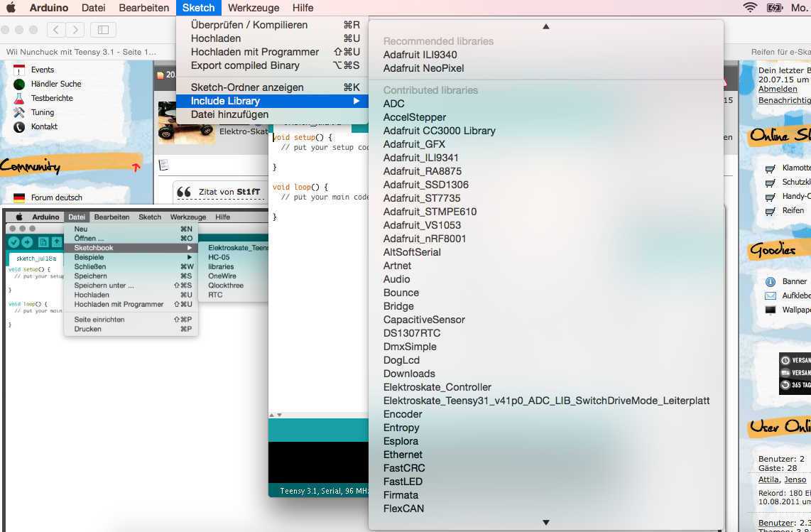Open the embedded Arduino Datei menu screenshot
Viewport: 811px width, 532px height.
tap(77, 217)
